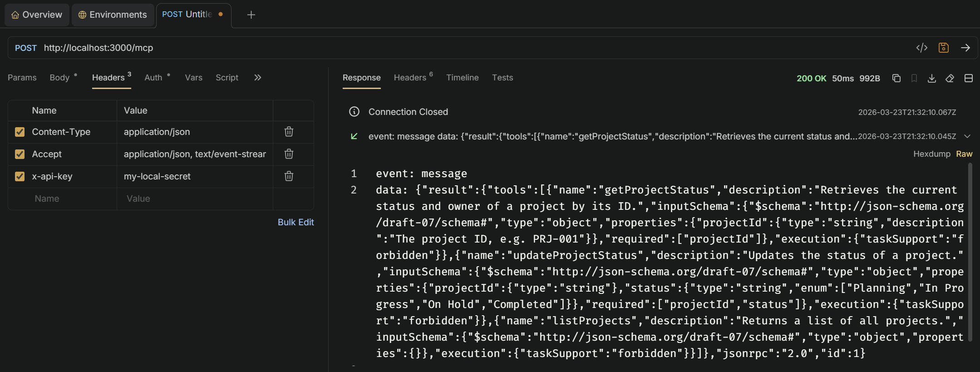Image resolution: width=980 pixels, height=372 pixels.
Task: Open the Body request tab
Action: pos(59,78)
